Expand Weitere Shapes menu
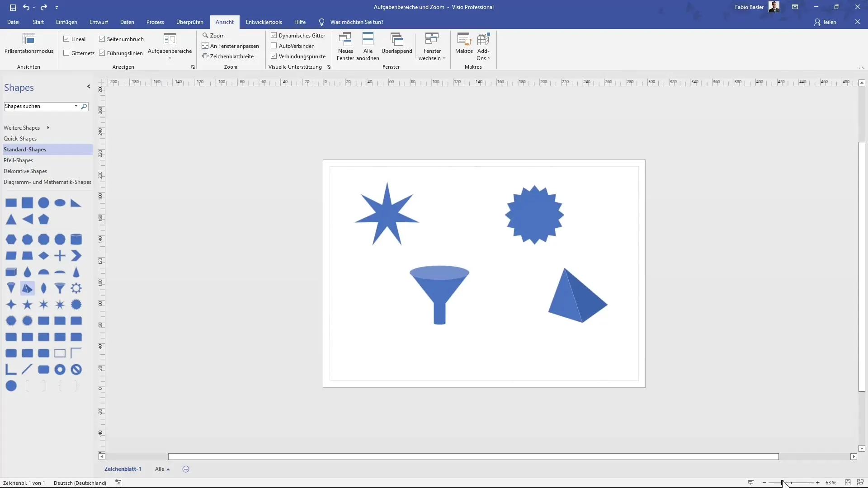This screenshot has height=488, width=868. pyautogui.click(x=26, y=128)
